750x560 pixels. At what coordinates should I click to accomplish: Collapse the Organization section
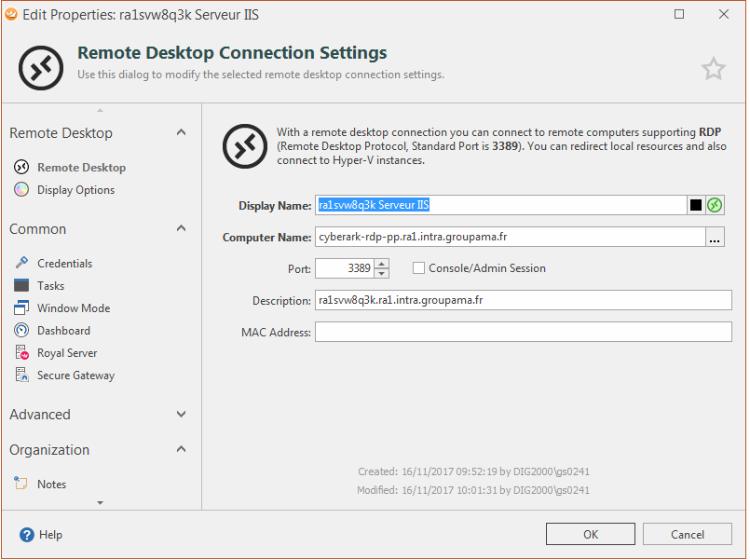pos(181,450)
